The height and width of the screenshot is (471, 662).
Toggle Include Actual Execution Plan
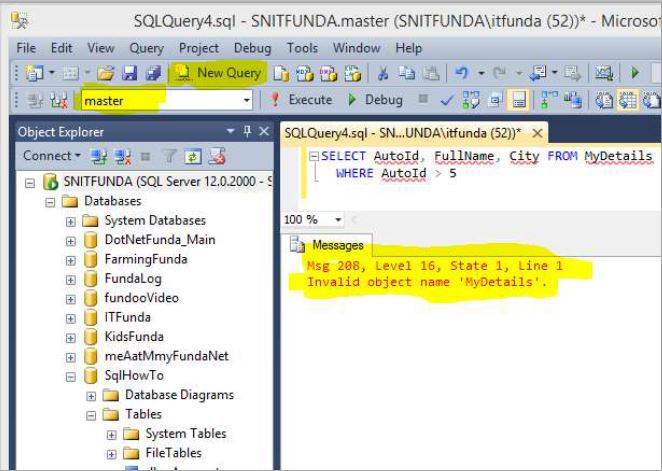(549, 100)
